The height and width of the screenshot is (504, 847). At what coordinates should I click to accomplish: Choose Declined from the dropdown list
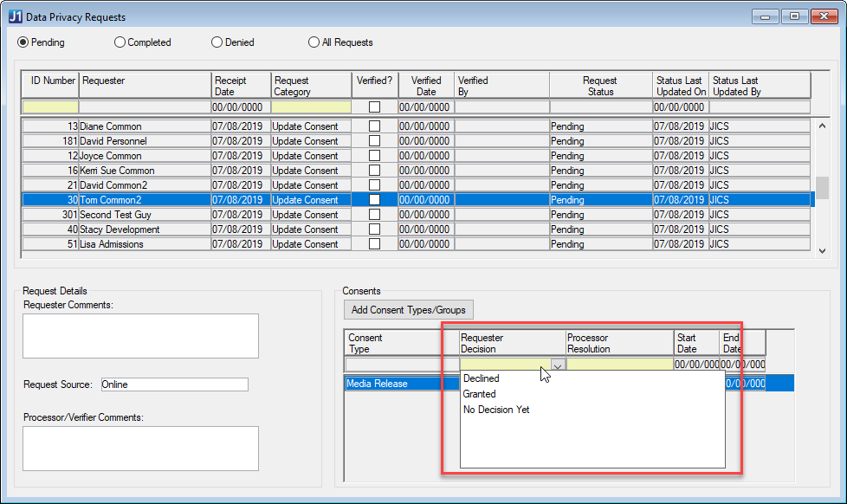tap(482, 378)
